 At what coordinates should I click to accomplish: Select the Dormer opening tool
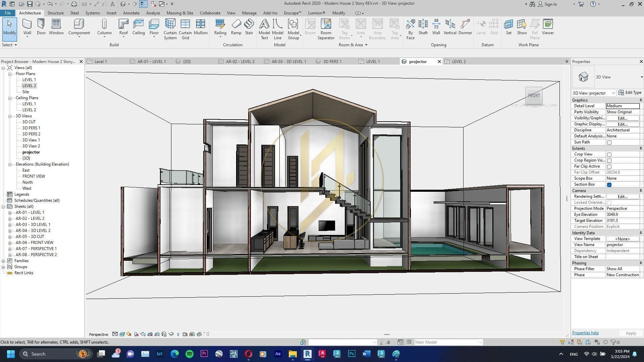465,27
